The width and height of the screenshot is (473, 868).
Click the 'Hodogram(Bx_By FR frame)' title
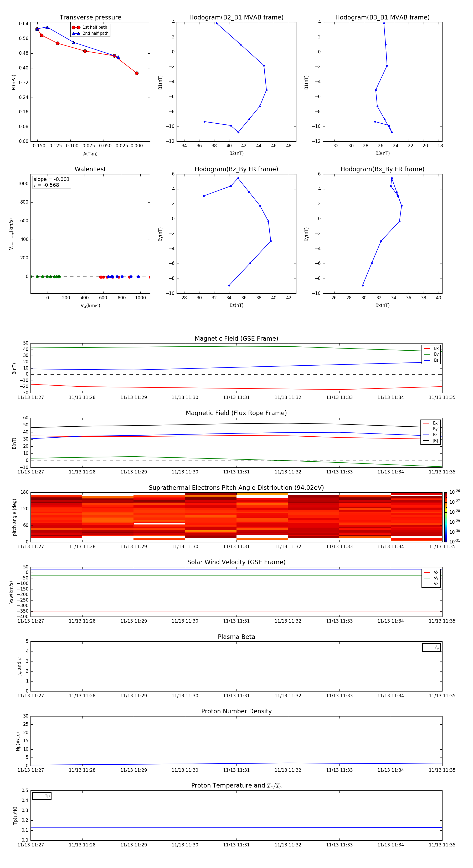(x=382, y=169)
